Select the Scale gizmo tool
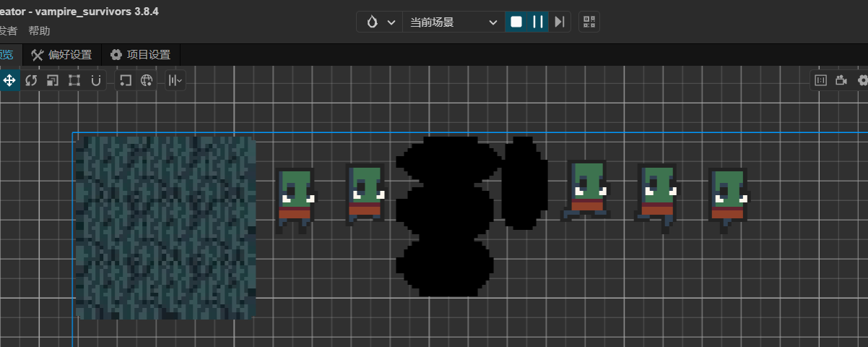The width and height of the screenshot is (868, 347). click(x=52, y=80)
